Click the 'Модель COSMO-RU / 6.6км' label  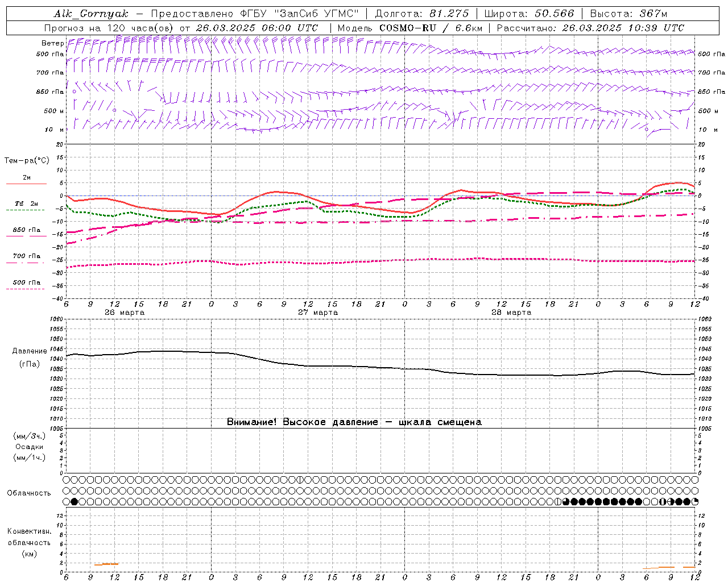(x=410, y=28)
